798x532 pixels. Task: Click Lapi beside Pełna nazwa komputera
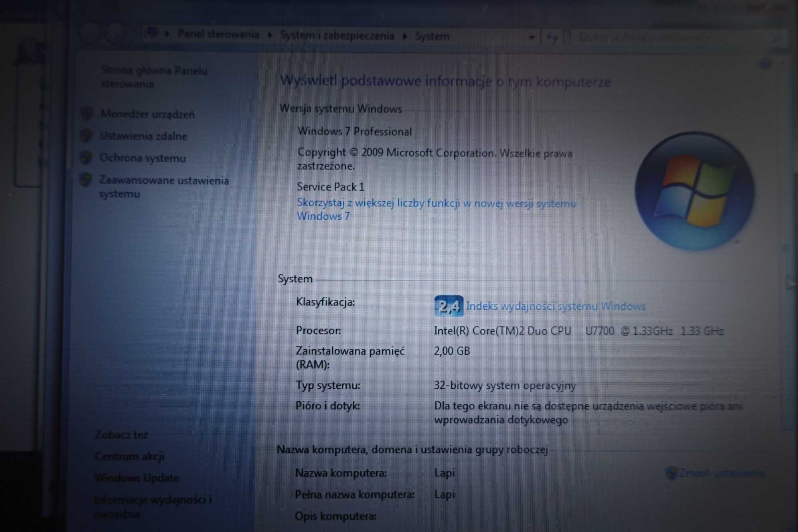coord(444,494)
